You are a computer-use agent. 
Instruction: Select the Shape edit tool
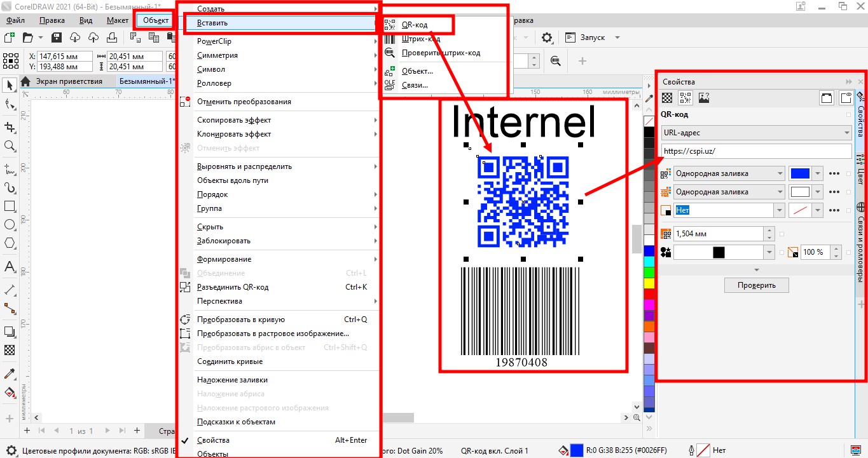10,105
